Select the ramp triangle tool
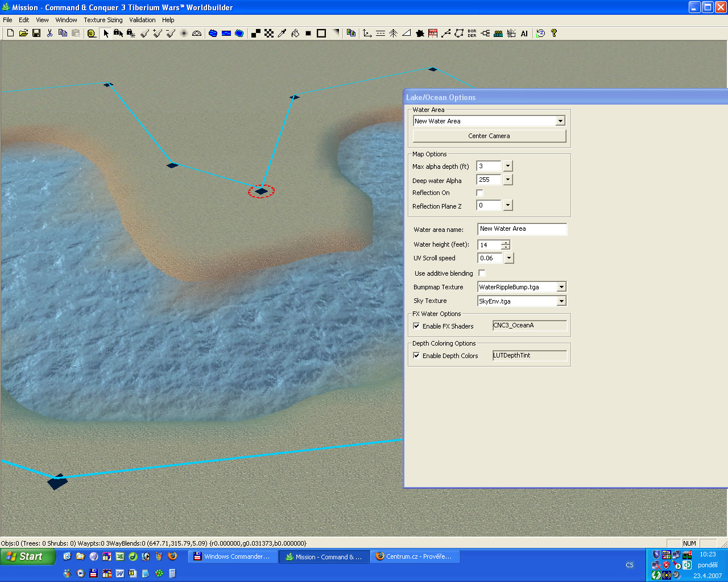 pyautogui.click(x=407, y=34)
